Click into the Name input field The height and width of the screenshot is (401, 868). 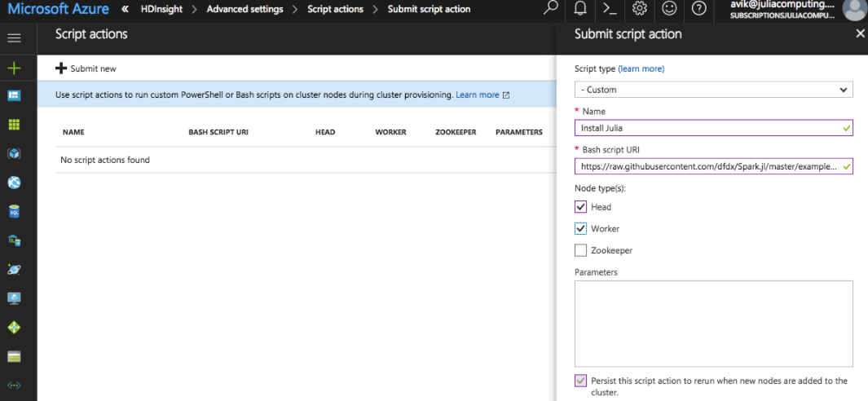tap(714, 128)
